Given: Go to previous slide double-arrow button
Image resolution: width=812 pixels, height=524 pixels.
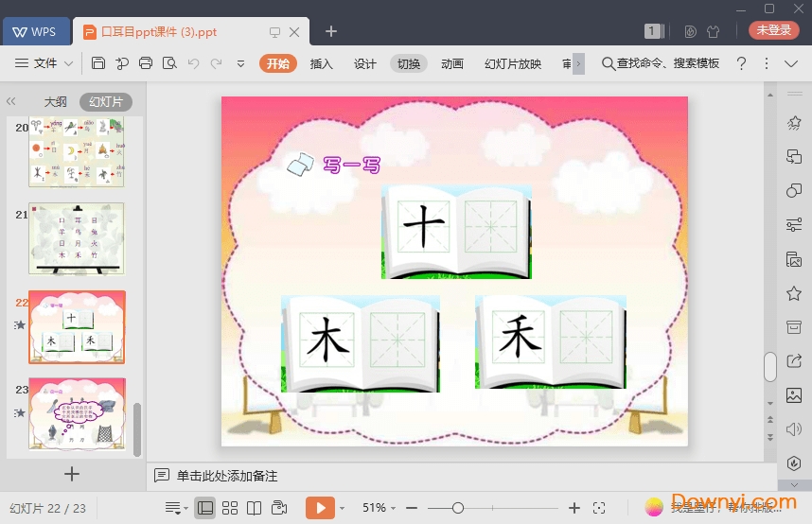Looking at the screenshot, I should [x=770, y=420].
